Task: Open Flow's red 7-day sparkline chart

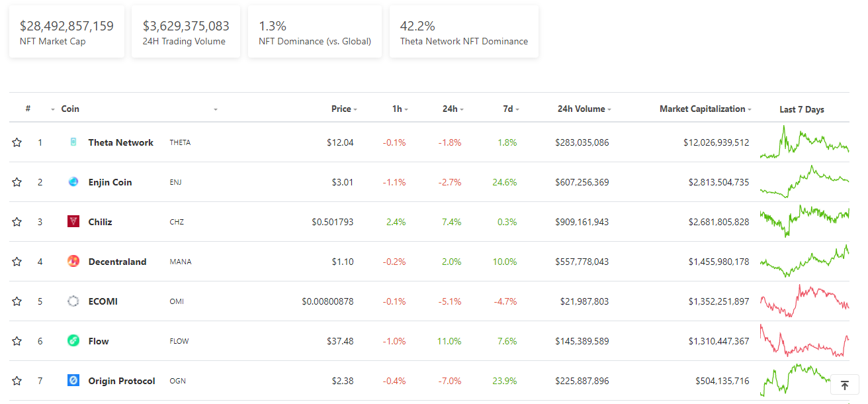Action: coord(804,341)
